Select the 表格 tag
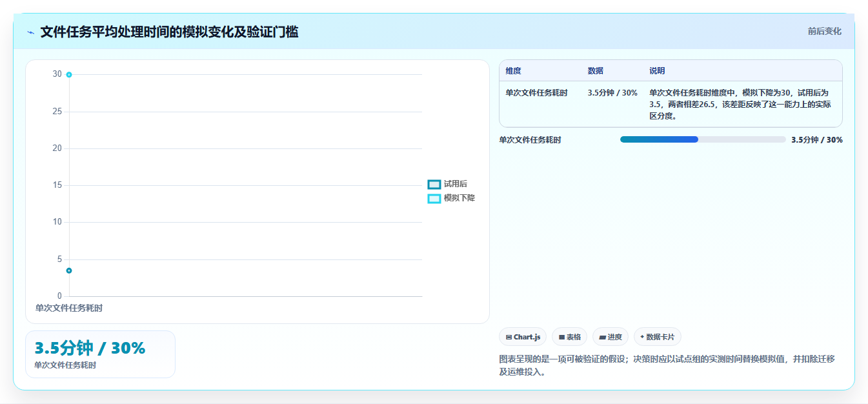868x404 pixels. click(x=570, y=337)
